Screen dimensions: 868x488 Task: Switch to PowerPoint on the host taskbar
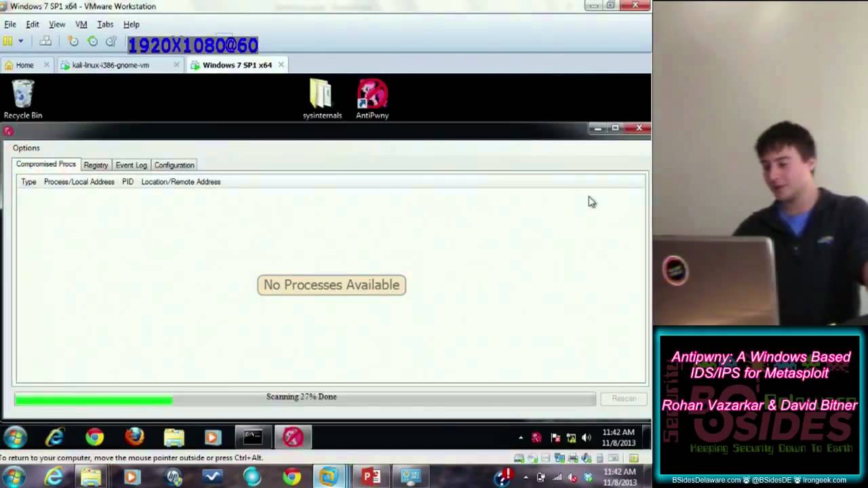(x=371, y=477)
